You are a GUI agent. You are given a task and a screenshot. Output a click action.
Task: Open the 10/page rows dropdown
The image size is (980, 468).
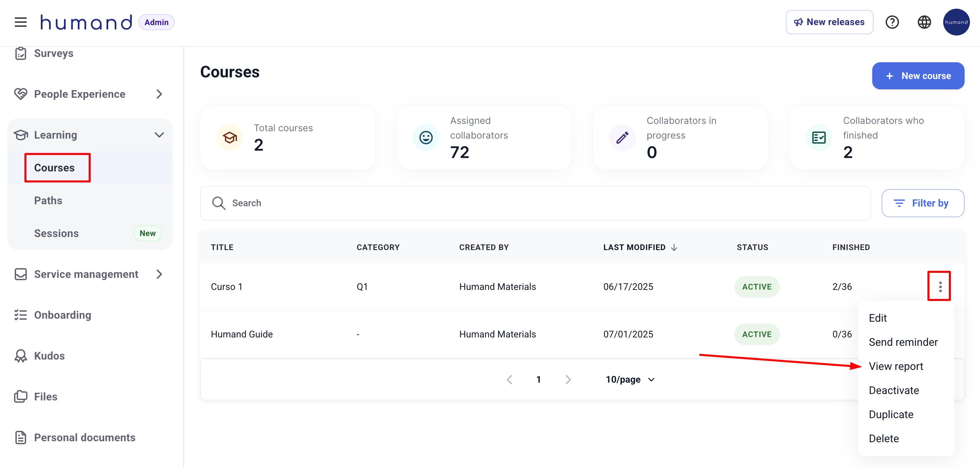[x=630, y=379]
